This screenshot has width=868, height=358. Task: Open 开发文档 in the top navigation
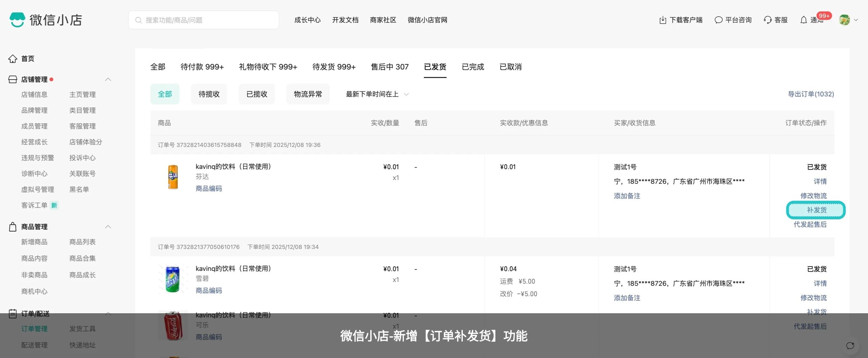pos(345,20)
